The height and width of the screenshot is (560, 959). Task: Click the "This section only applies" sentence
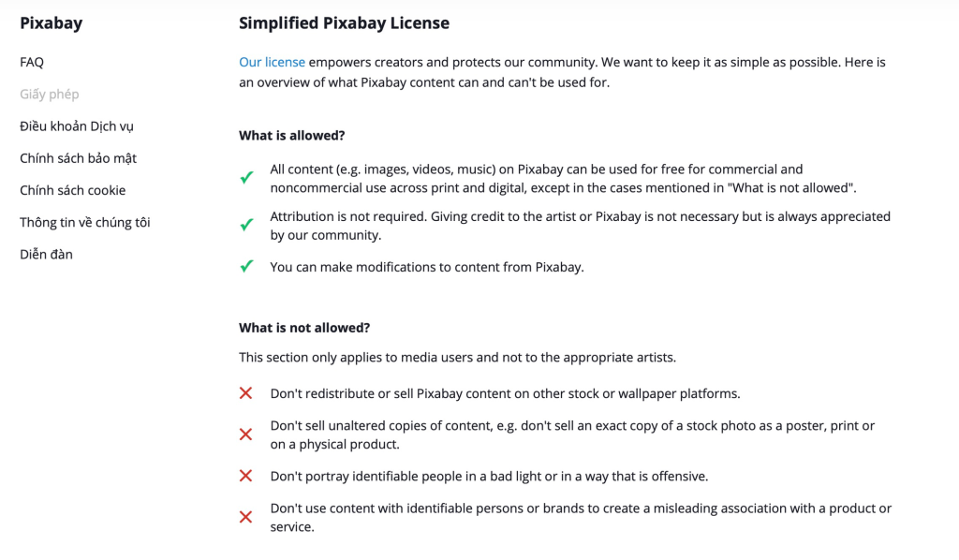point(457,357)
